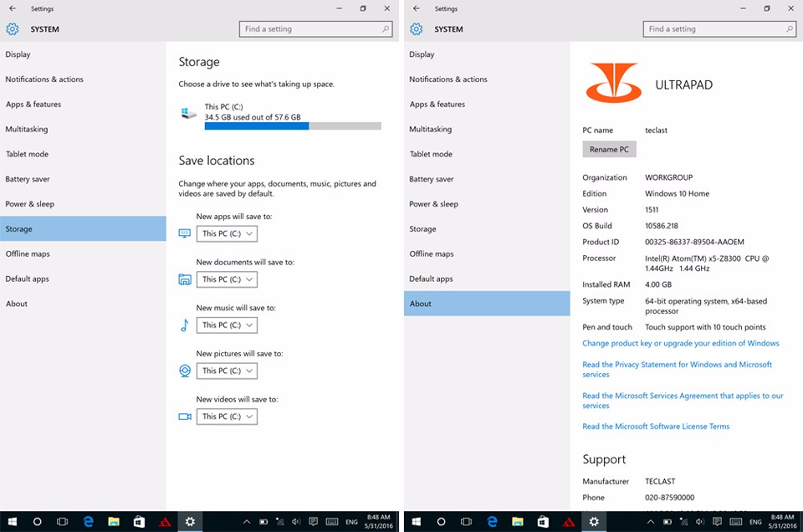Expand the 'New music will save to' dropdown
Viewport: 803px width, 532px height.
(x=227, y=325)
